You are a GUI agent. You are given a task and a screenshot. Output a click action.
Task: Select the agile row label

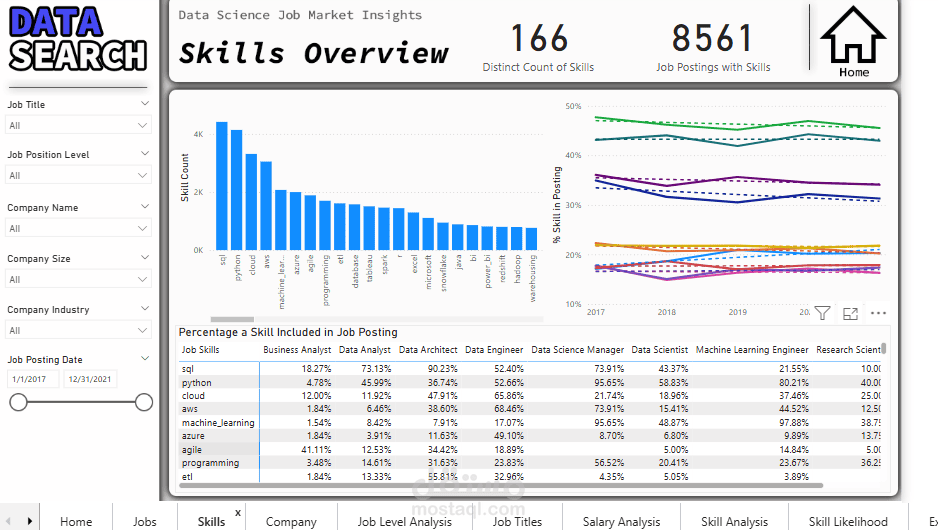[192, 450]
